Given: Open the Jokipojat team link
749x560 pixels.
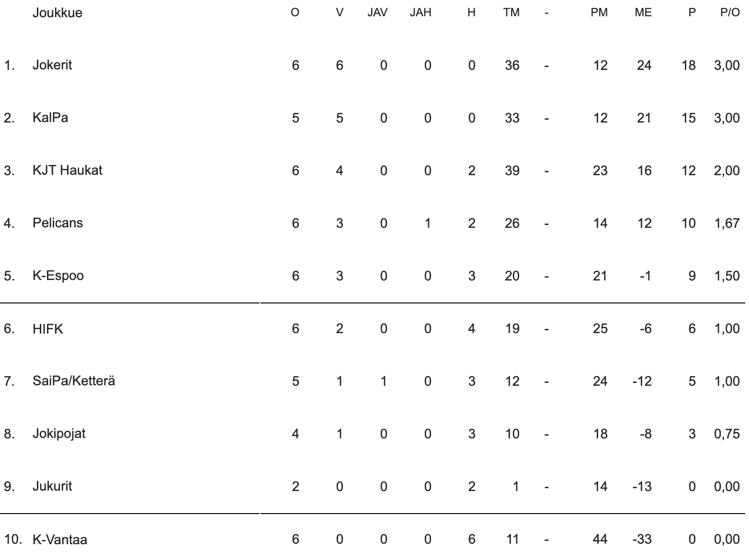Looking at the screenshot, I should [x=59, y=434].
